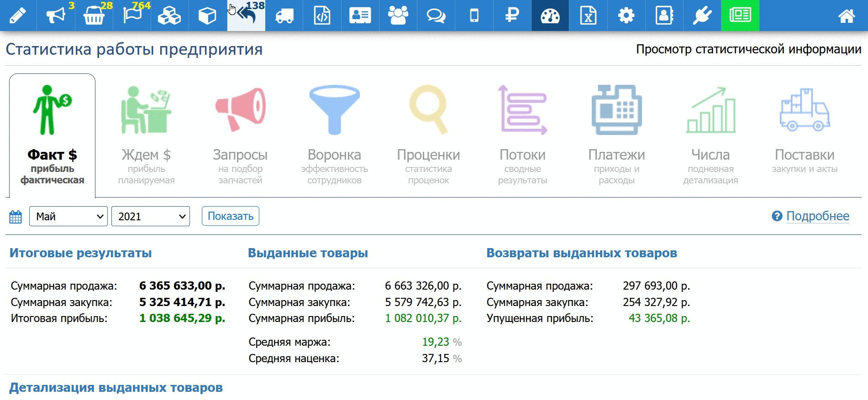Open the month dropdown showing Май

[x=68, y=216]
